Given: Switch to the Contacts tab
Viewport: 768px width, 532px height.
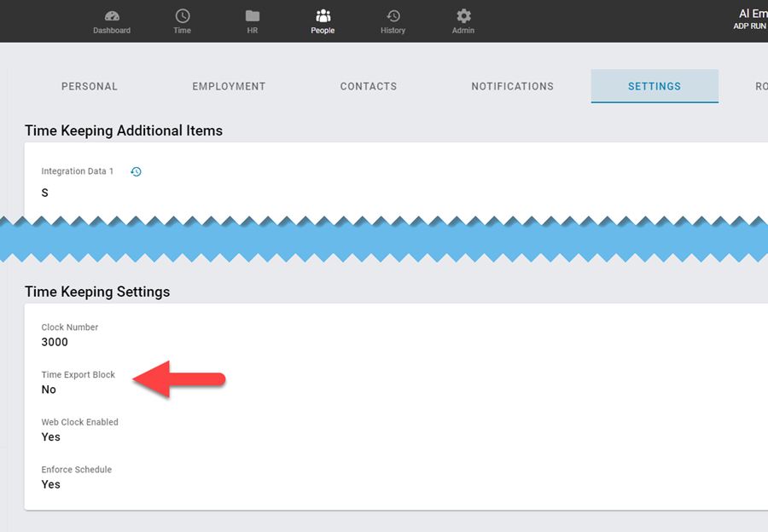Looking at the screenshot, I should click(369, 86).
